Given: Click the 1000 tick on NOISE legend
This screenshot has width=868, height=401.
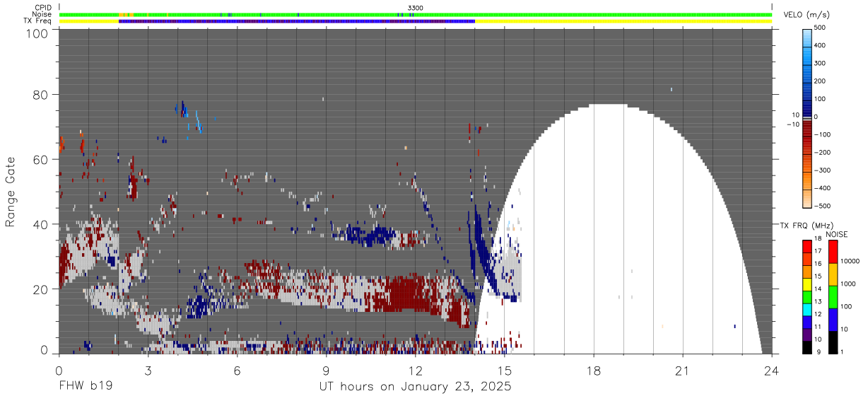Looking at the screenshot, I should [x=850, y=284].
